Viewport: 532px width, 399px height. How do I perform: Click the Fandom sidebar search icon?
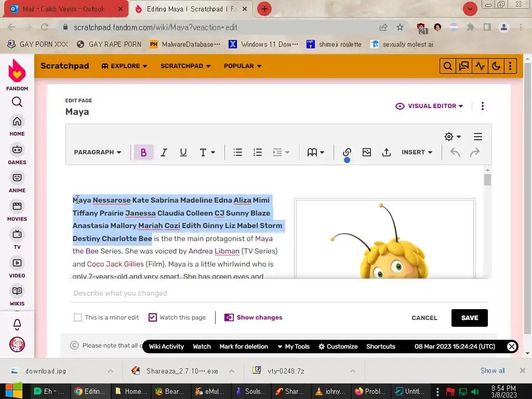[x=17, y=102]
